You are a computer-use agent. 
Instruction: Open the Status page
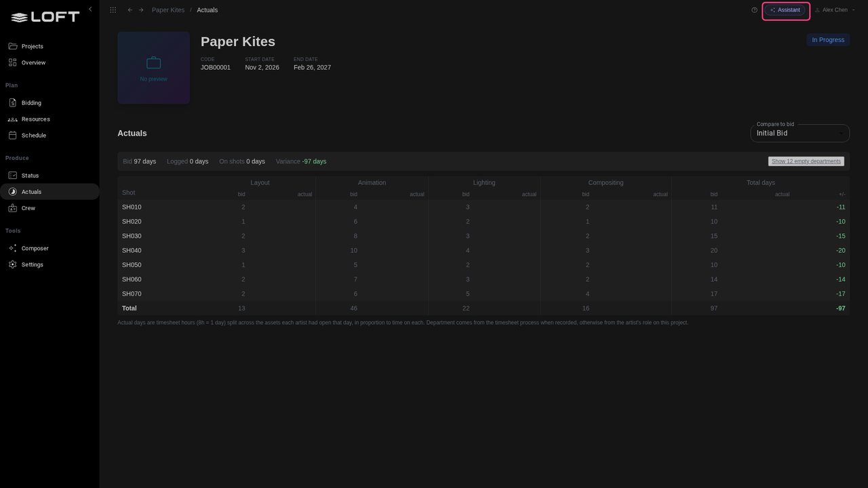pyautogui.click(x=50, y=176)
